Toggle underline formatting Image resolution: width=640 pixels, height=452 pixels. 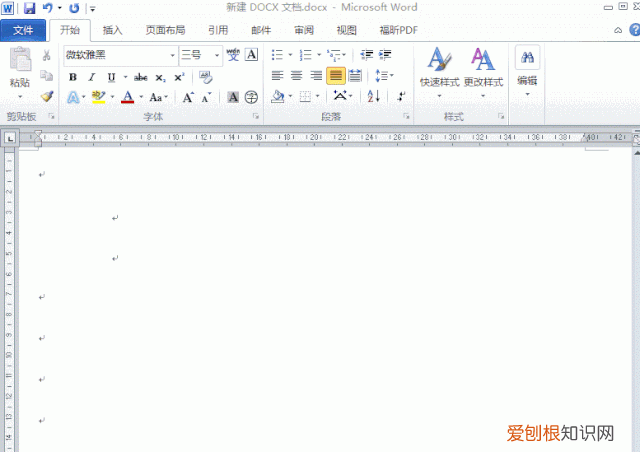click(x=111, y=77)
